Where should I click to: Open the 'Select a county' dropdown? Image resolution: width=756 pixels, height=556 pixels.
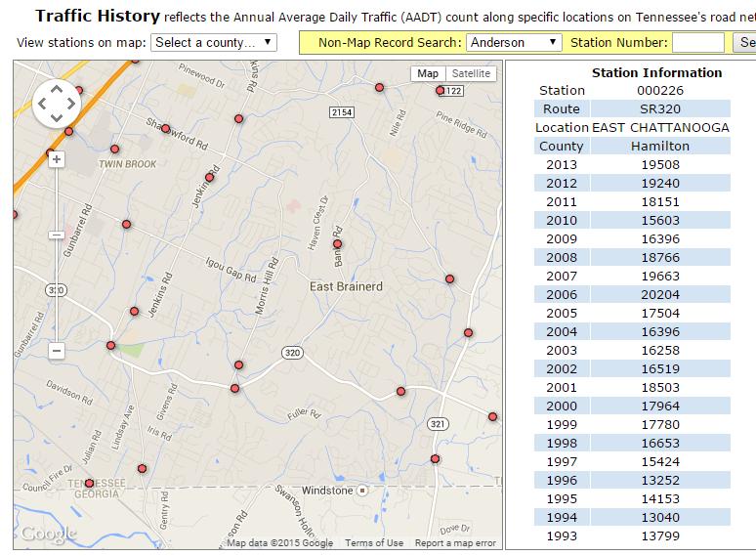coord(214,42)
